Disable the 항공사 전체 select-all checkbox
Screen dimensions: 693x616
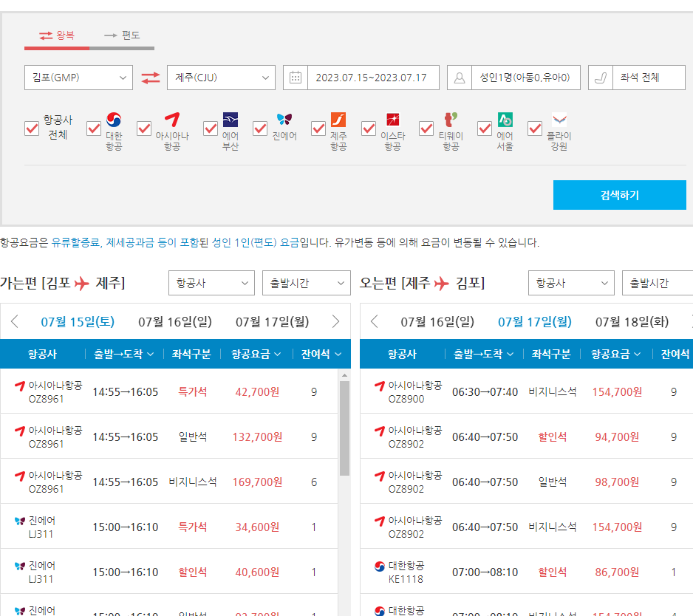31,129
